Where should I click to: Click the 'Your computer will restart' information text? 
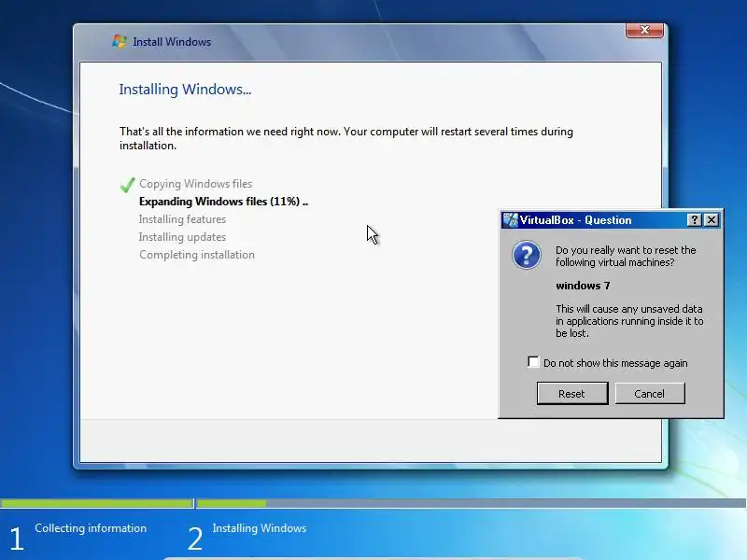click(x=346, y=138)
